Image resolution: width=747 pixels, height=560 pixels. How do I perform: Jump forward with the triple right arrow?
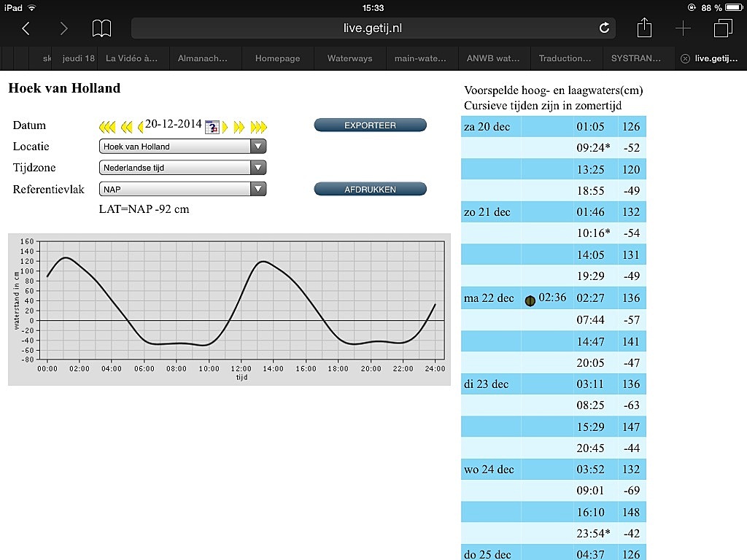(x=259, y=127)
